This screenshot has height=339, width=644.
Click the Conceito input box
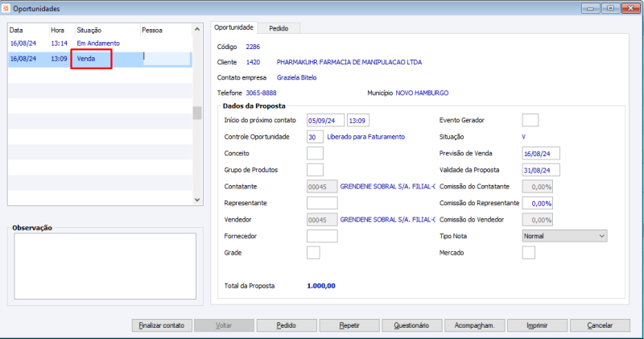pos(315,153)
